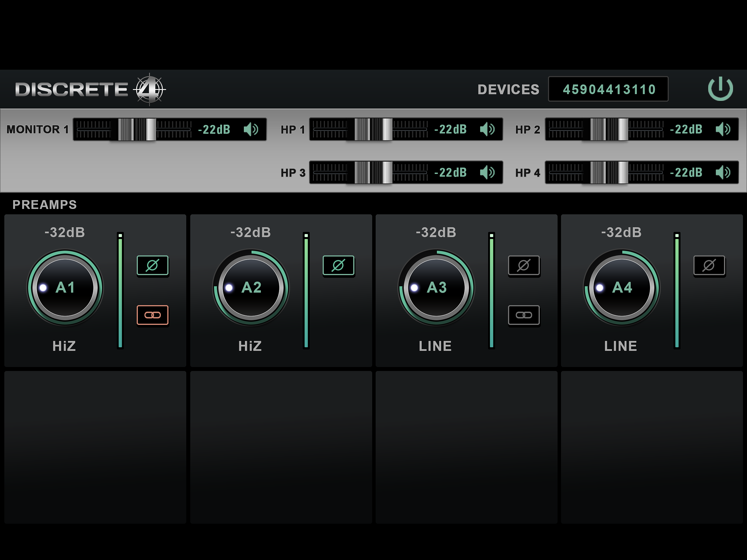Click the Monitor 1 -22dB level readout
The height and width of the screenshot is (560, 747).
pyautogui.click(x=214, y=129)
